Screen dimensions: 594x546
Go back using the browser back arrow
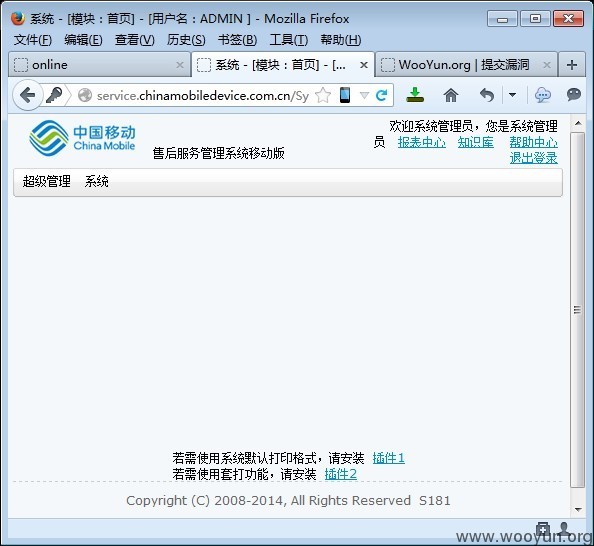(x=27, y=95)
